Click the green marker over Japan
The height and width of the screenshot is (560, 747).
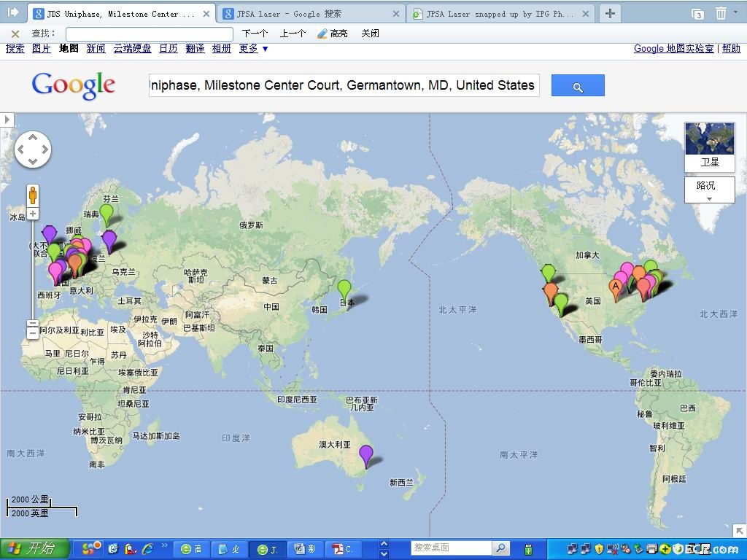(344, 290)
